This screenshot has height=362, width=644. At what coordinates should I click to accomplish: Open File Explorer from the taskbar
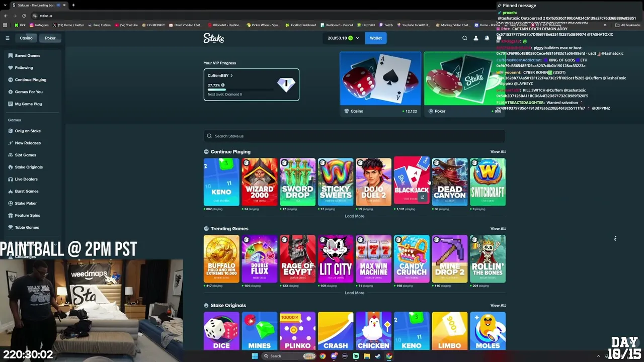tap(367, 356)
